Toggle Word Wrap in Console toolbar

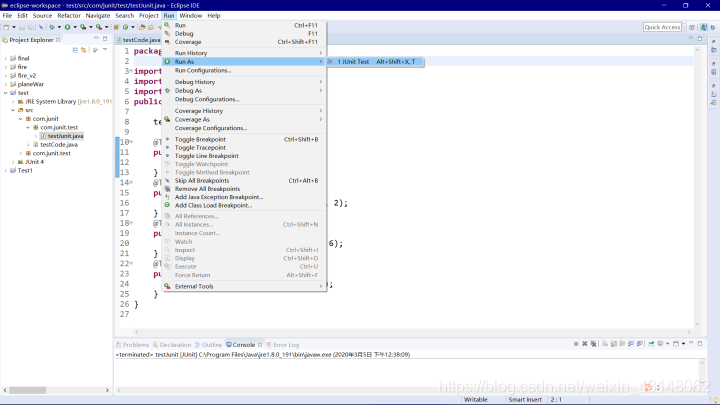[x=622, y=343]
